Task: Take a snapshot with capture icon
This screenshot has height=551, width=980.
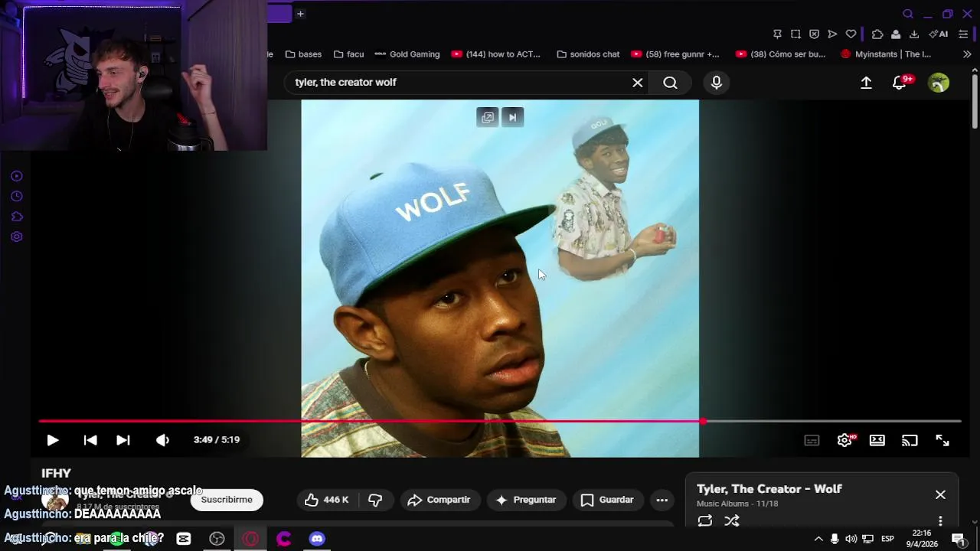Action: [x=795, y=34]
